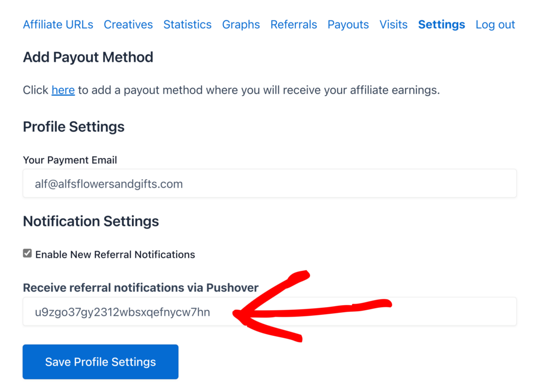The image size is (543, 392).
Task: Switch to the Affiliate URLs tab
Action: coord(58,24)
